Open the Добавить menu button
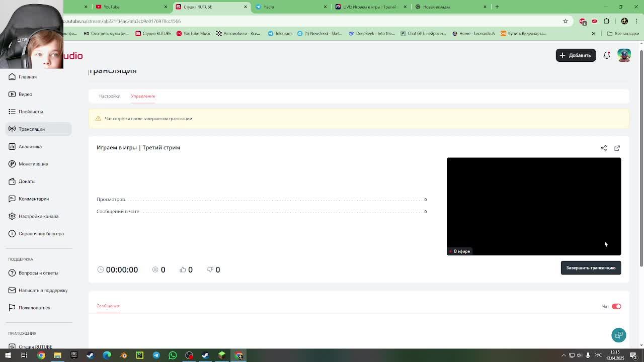The width and height of the screenshot is (644, 362). pyautogui.click(x=576, y=55)
